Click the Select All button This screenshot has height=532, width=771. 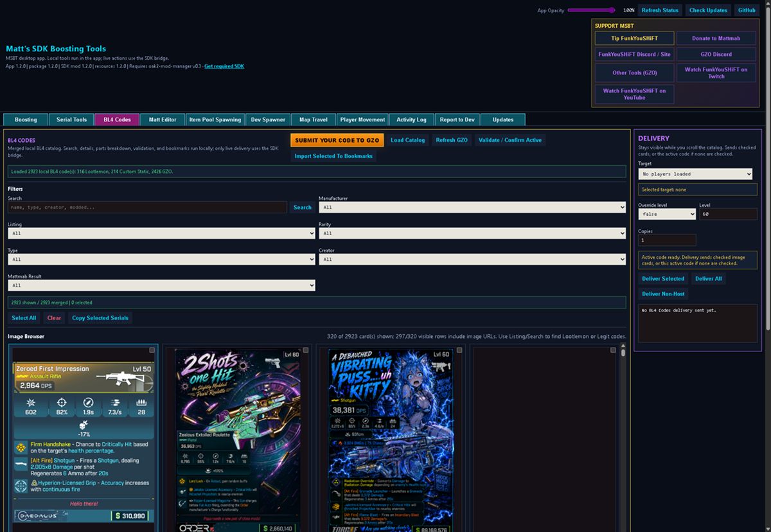click(x=24, y=318)
